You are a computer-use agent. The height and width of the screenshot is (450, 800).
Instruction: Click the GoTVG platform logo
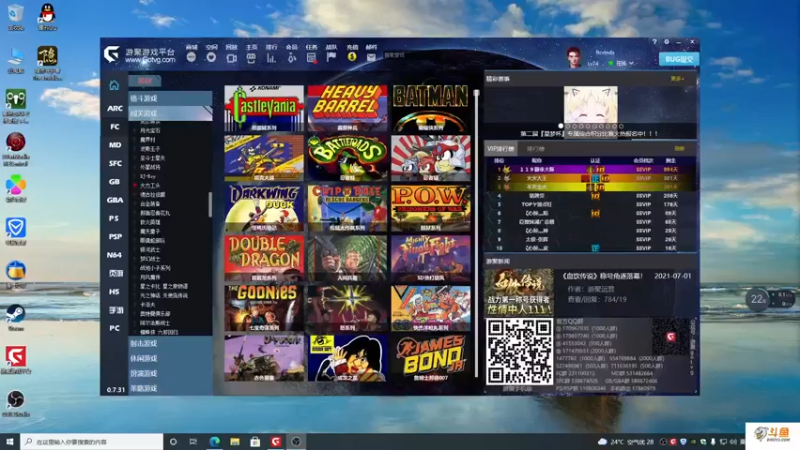coord(111,54)
